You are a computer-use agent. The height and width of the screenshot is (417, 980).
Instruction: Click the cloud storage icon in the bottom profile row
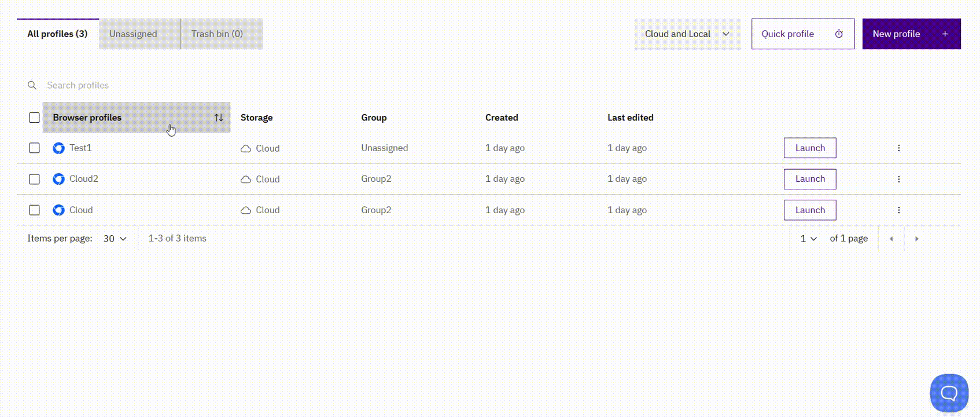click(x=246, y=210)
